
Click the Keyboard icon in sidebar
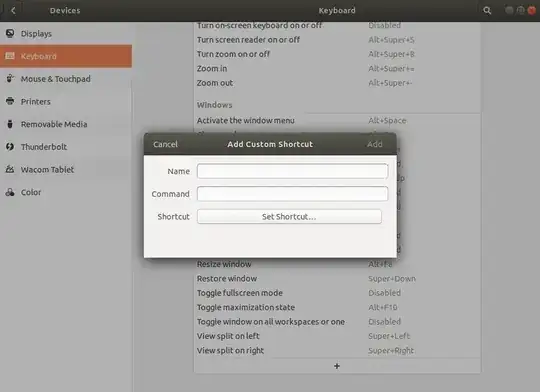click(10, 56)
